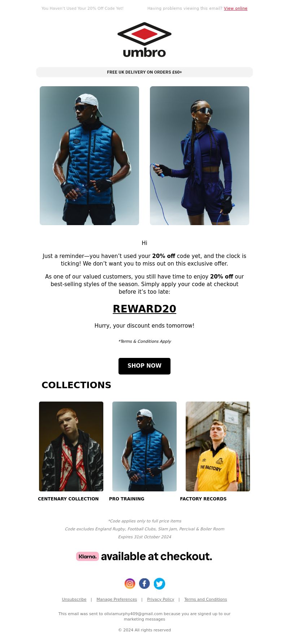Open the Centenary Collection photo
This screenshot has width=289, height=644.
click(71, 446)
